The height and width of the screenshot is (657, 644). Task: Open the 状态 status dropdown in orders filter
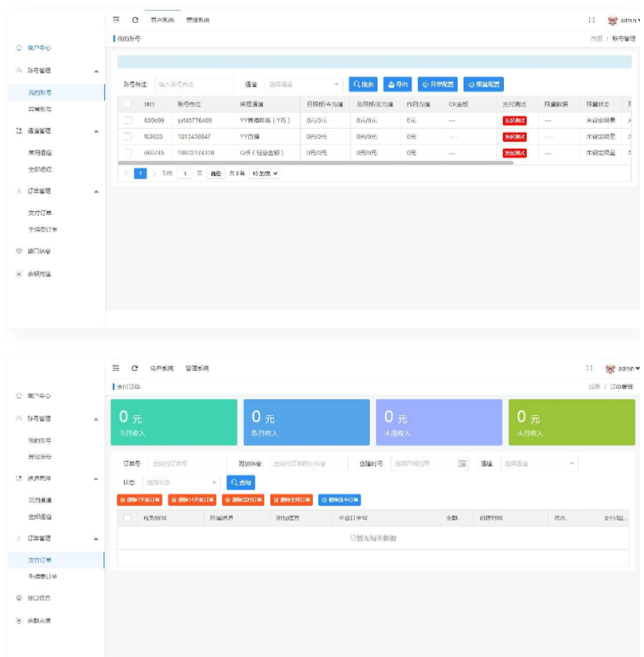click(x=181, y=483)
